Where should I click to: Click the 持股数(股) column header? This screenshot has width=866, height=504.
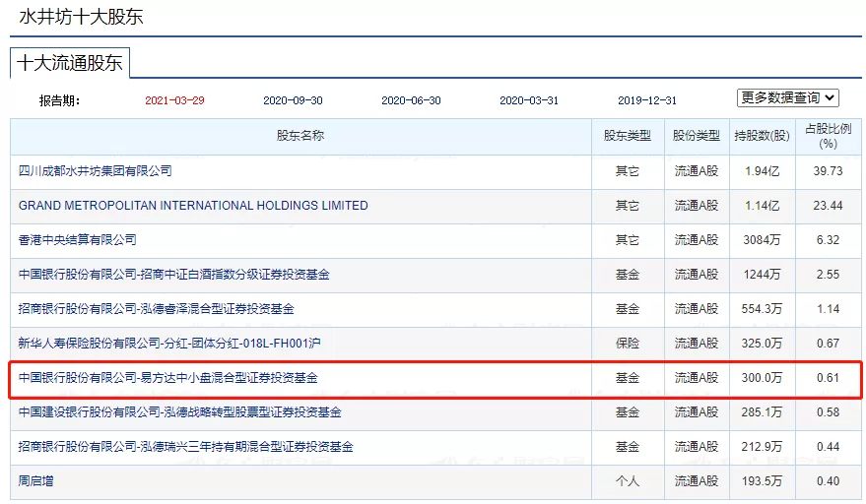[x=763, y=136]
